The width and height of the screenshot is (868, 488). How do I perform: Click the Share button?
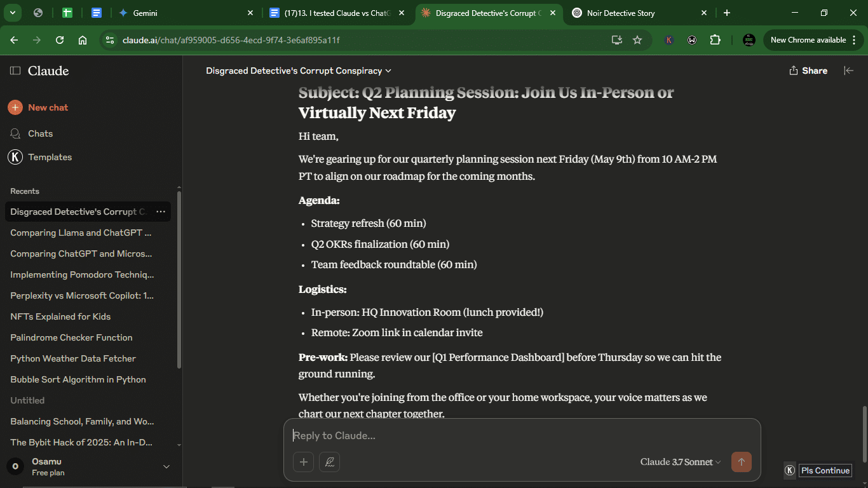pyautogui.click(x=808, y=71)
